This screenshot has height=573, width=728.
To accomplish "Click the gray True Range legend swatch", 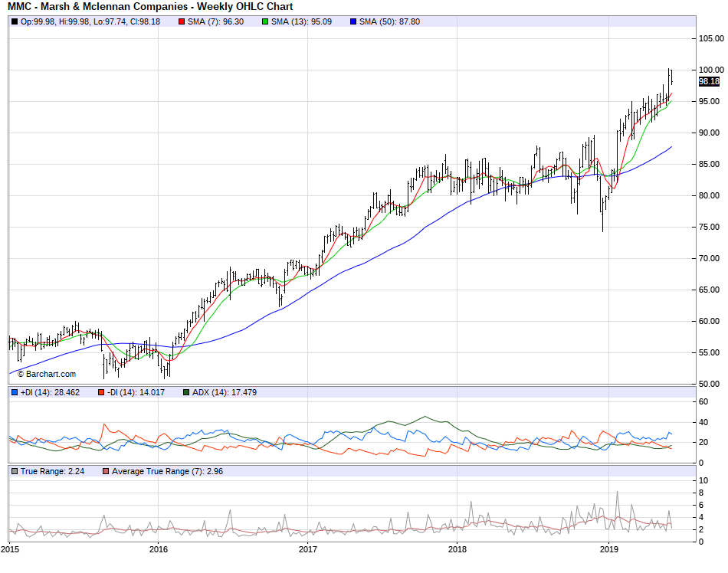I will [x=15, y=471].
